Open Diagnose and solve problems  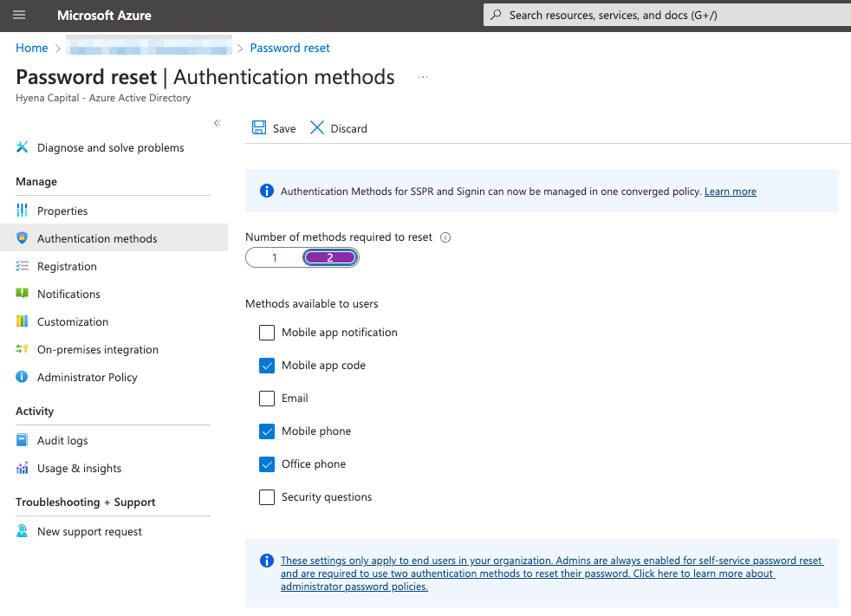coord(111,147)
